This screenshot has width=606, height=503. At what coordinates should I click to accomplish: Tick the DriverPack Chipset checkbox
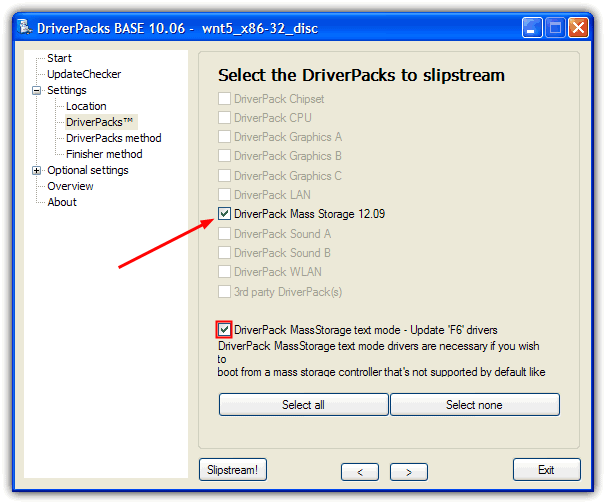224,99
